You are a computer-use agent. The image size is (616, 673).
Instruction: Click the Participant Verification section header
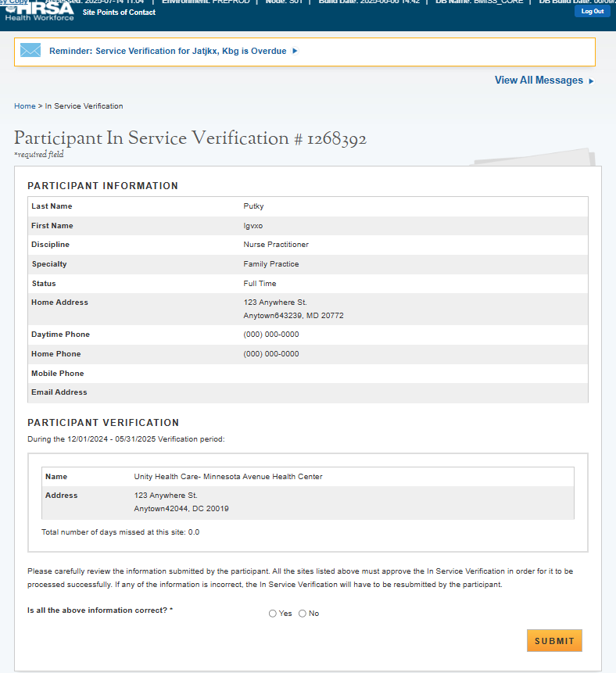coord(103,423)
